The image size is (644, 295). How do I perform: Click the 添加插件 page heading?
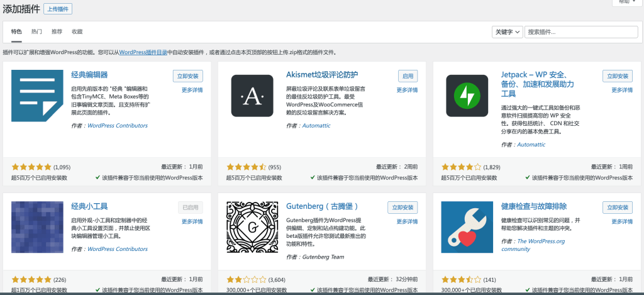(x=21, y=9)
